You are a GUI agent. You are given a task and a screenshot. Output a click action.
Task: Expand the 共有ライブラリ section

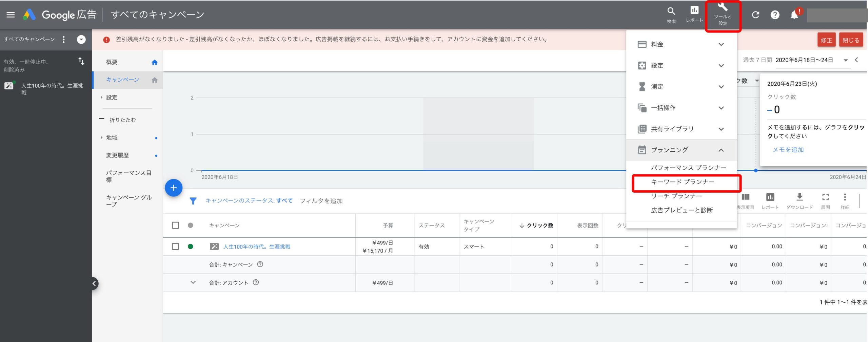coord(682,129)
